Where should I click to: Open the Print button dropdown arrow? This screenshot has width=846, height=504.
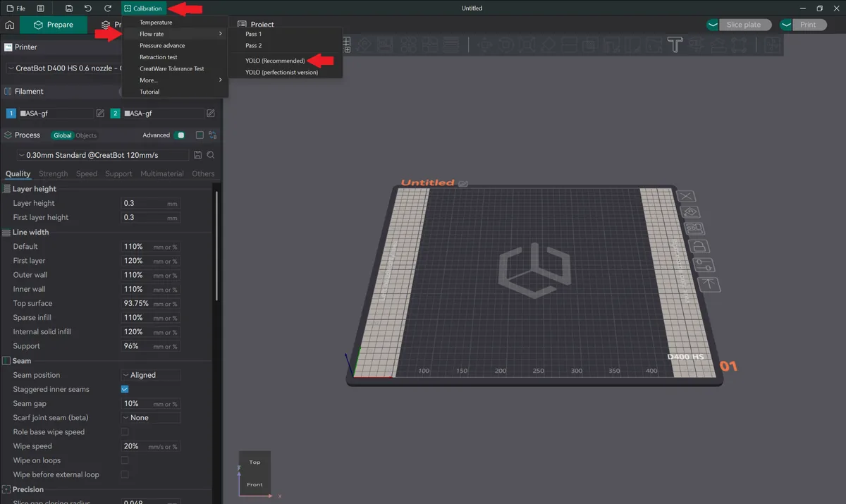(x=786, y=25)
